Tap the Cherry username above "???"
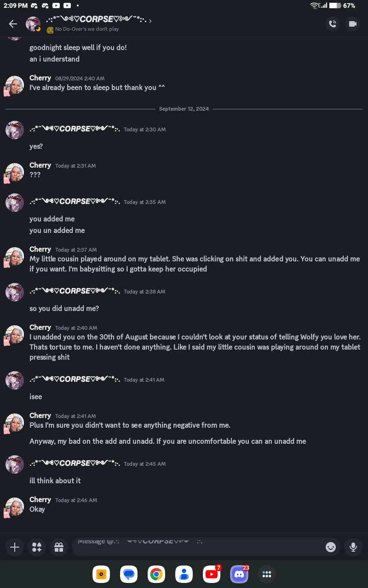Viewport: 368px width, 588px height. [40, 165]
